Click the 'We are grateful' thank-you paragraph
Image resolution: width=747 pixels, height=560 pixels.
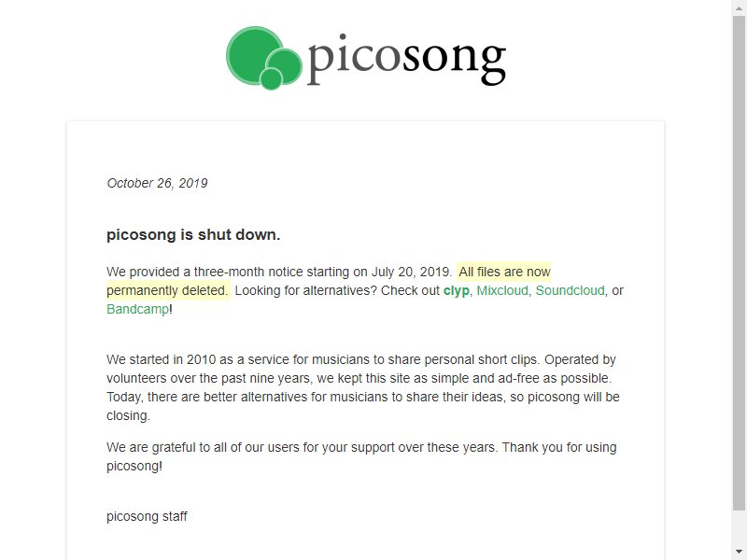click(361, 456)
